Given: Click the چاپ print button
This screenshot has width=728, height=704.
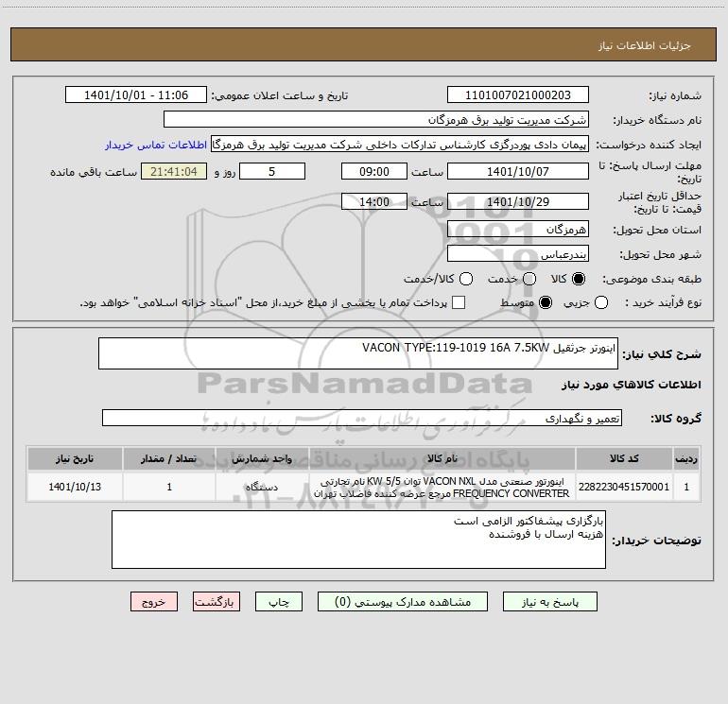Looking at the screenshot, I should 279,601.
